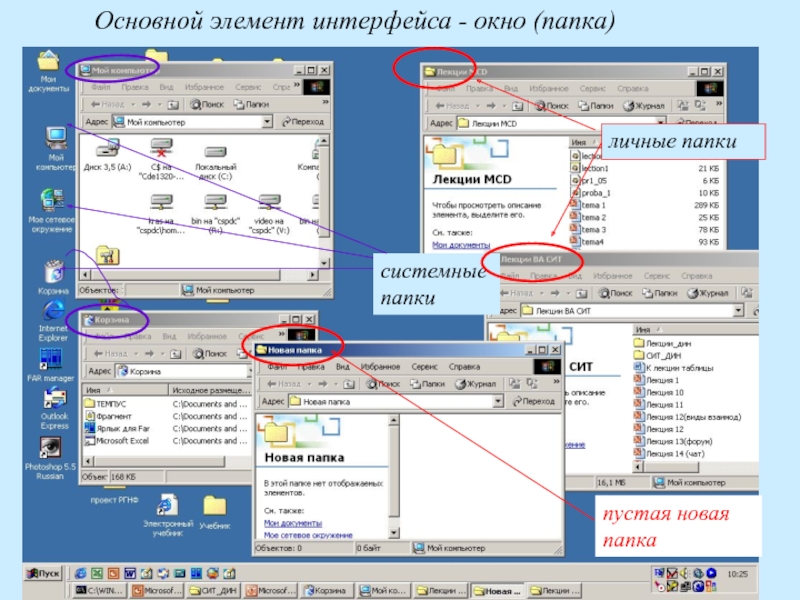
Task: Select the video на "cspdc" (V:) drive
Action: point(269,214)
